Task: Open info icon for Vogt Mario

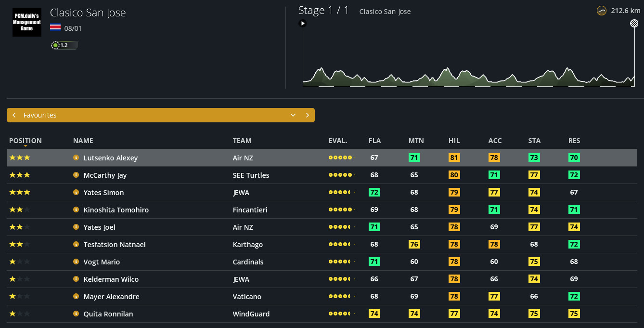Action: tap(76, 262)
